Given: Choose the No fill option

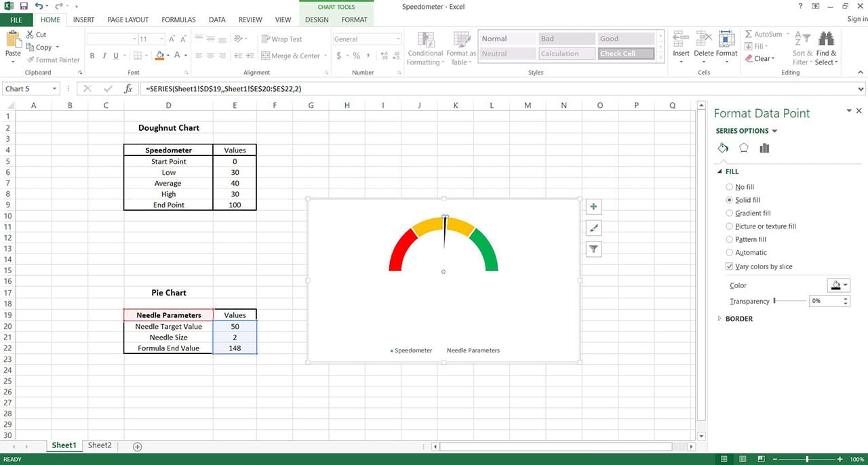Looking at the screenshot, I should click(729, 186).
